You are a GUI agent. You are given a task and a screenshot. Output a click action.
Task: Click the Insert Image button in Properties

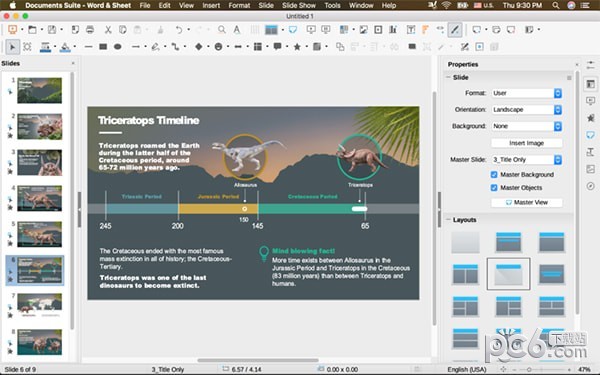pyautogui.click(x=527, y=143)
